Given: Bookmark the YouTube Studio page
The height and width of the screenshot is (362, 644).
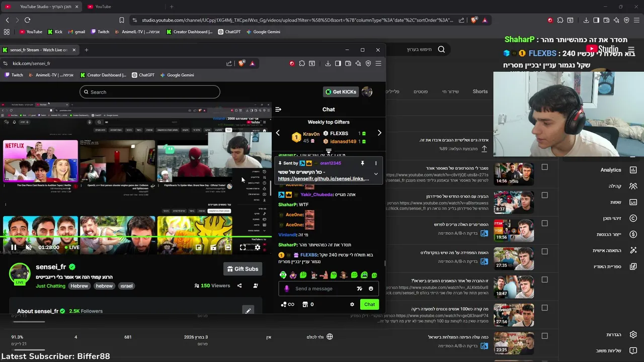Looking at the screenshot, I should coord(121,20).
